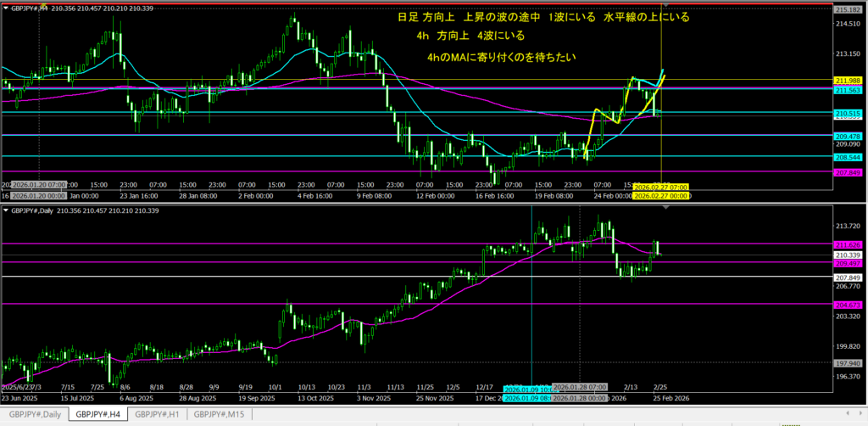
Task: Click the magenta 209.478 price level tag
Action: [x=849, y=136]
